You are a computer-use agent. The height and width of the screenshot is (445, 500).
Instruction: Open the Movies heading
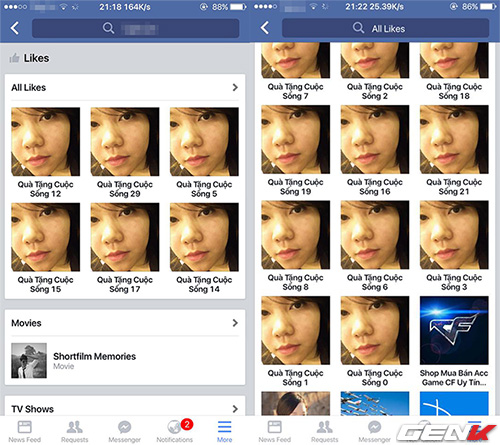(x=26, y=323)
